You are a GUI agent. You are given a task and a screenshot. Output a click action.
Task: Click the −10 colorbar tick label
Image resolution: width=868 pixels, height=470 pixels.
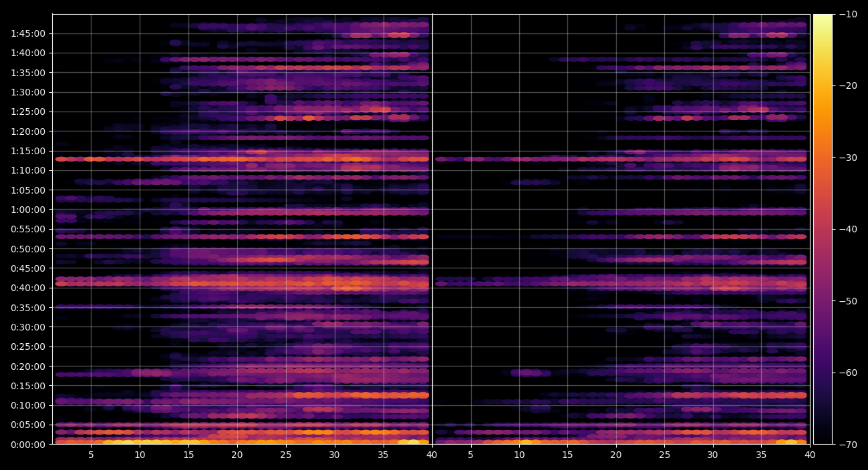tap(848, 14)
